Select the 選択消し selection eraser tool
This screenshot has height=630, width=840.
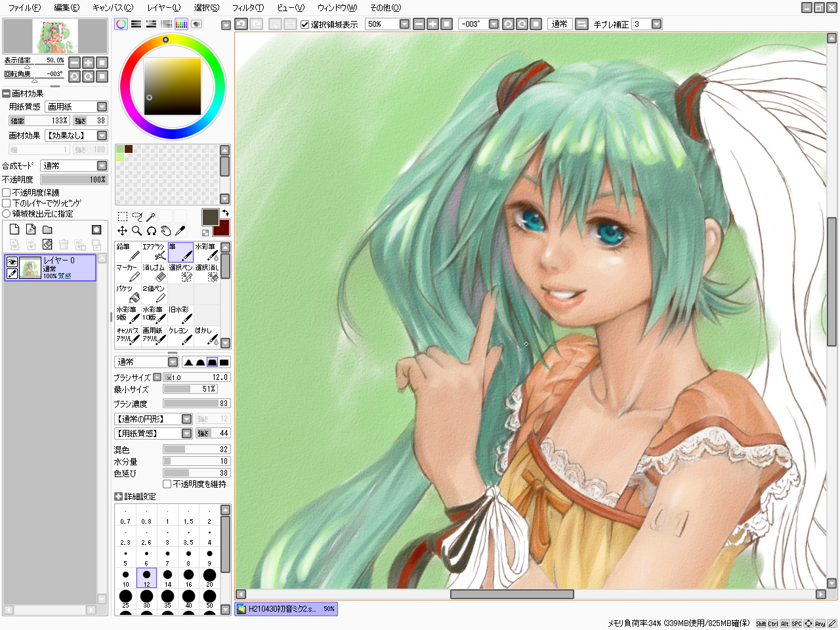point(207,274)
